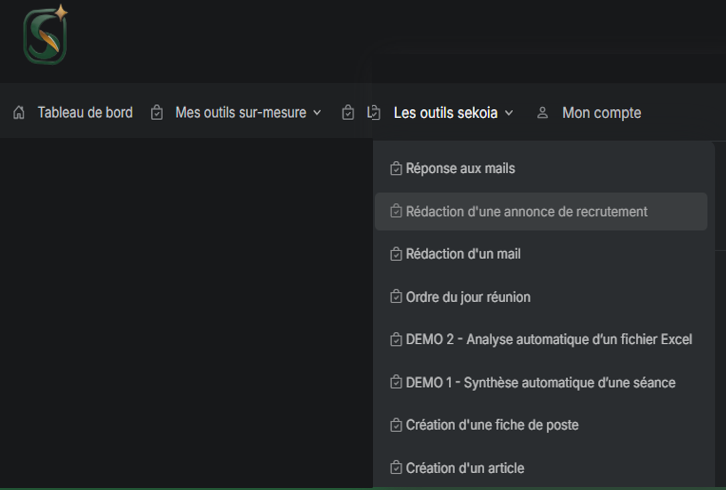Expand the Mes outils sur-mesure chevron
This screenshot has width=726, height=490.
point(318,113)
